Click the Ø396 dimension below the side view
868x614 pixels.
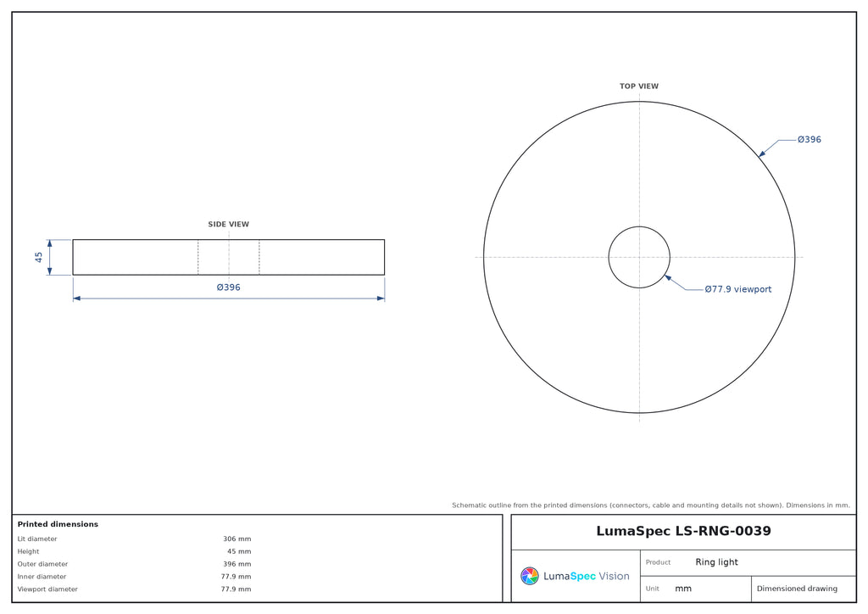point(229,287)
